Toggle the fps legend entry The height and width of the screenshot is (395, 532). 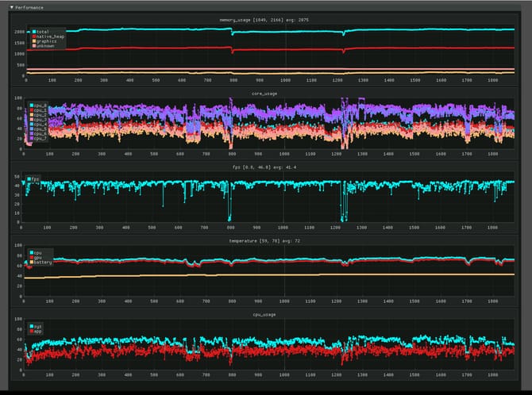coord(33,179)
